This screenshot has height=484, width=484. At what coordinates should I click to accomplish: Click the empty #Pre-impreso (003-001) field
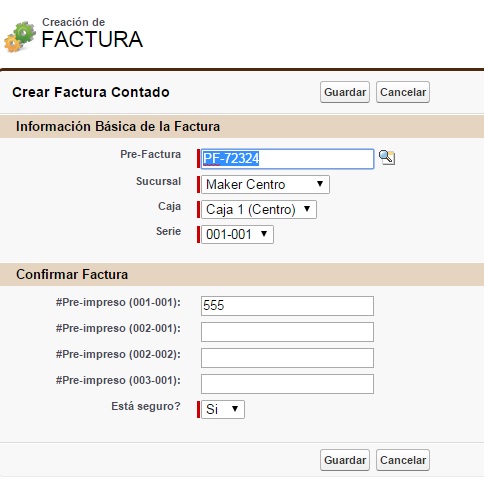(x=287, y=384)
